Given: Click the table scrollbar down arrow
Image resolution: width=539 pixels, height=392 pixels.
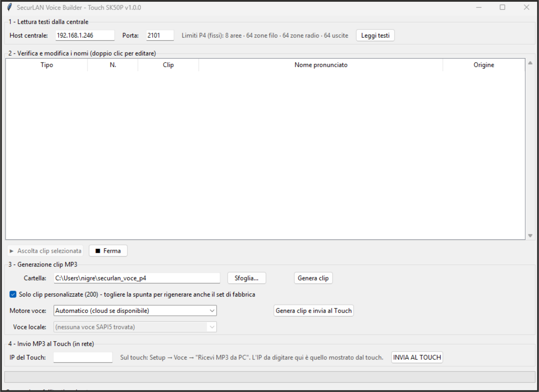Looking at the screenshot, I should coord(530,235).
